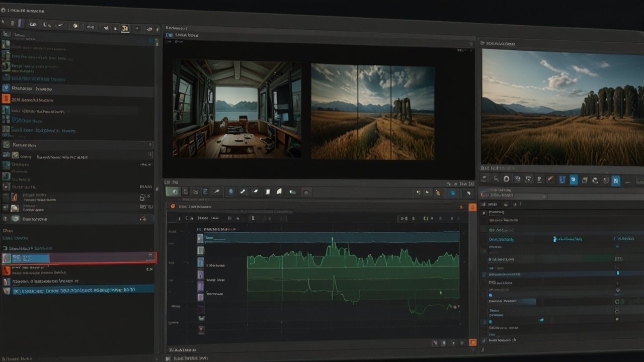
Task: Toggle the first track thumbnail in the timeline
Action: click(x=200, y=238)
